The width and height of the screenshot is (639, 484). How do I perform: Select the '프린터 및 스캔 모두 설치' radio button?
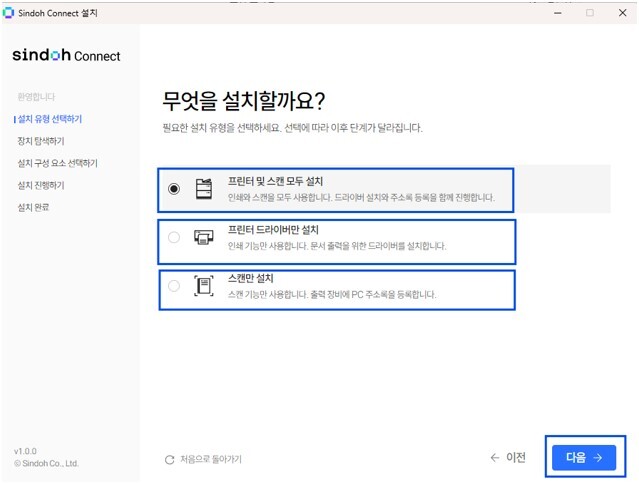pyautogui.click(x=174, y=189)
